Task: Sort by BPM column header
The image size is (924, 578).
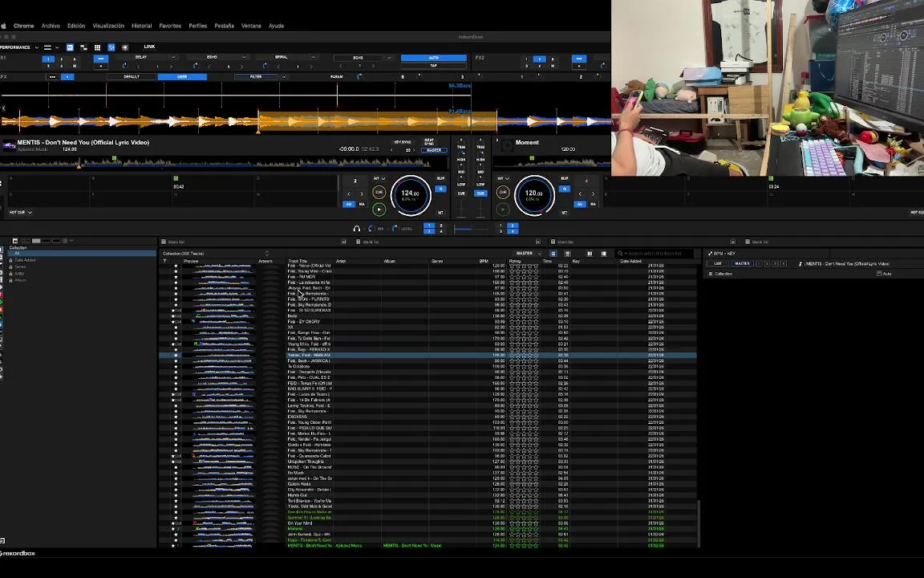Action: (484, 261)
